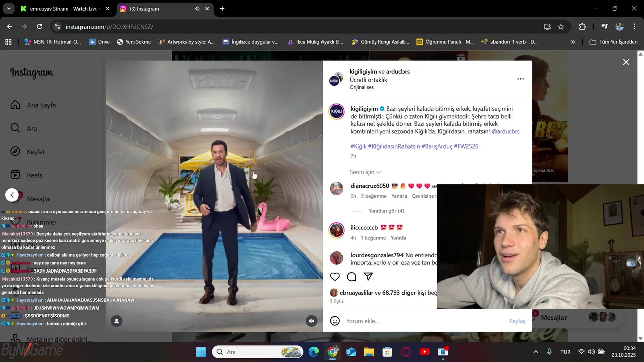Viewport: 644px width, 362px height.
Task: Open File Explorer from the taskbar
Action: tap(369, 352)
